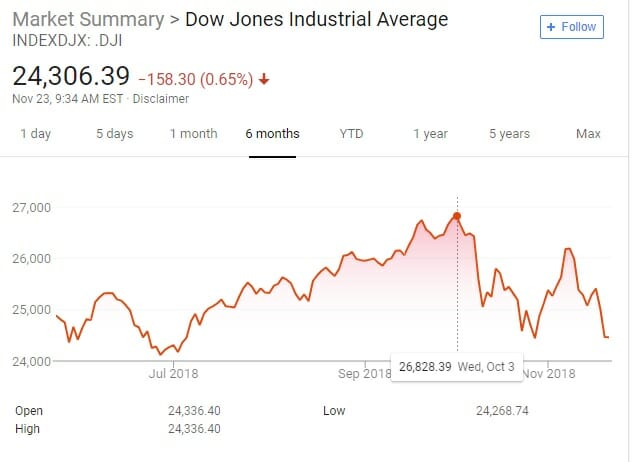Image resolution: width=632 pixels, height=462 pixels.
Task: Switch to the 1 day tab
Action: (35, 134)
